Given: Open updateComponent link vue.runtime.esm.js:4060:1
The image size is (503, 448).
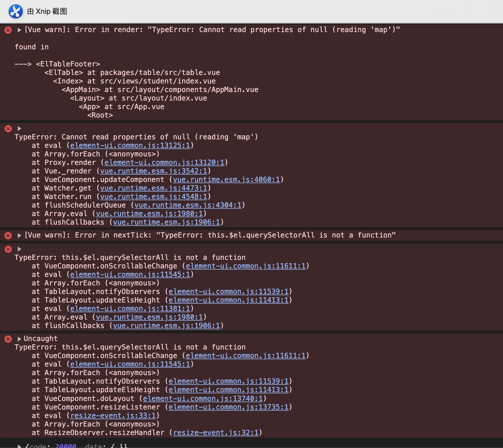Looking at the screenshot, I should click(x=227, y=180).
